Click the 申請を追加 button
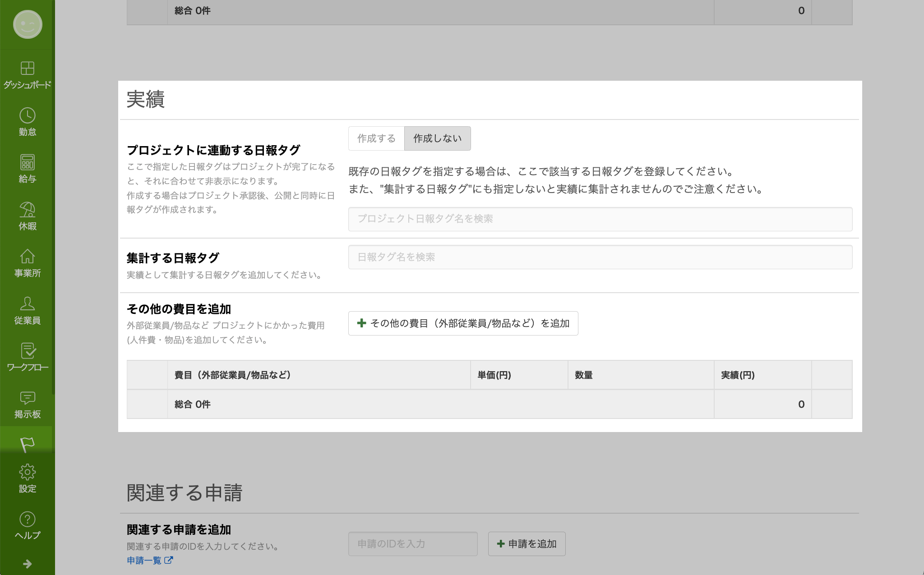This screenshot has width=924, height=575. [527, 544]
